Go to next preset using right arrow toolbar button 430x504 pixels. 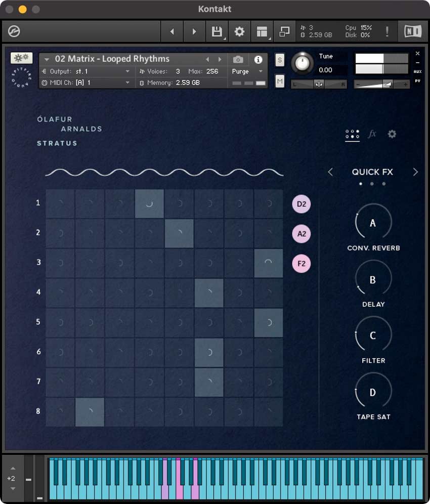[x=194, y=31]
